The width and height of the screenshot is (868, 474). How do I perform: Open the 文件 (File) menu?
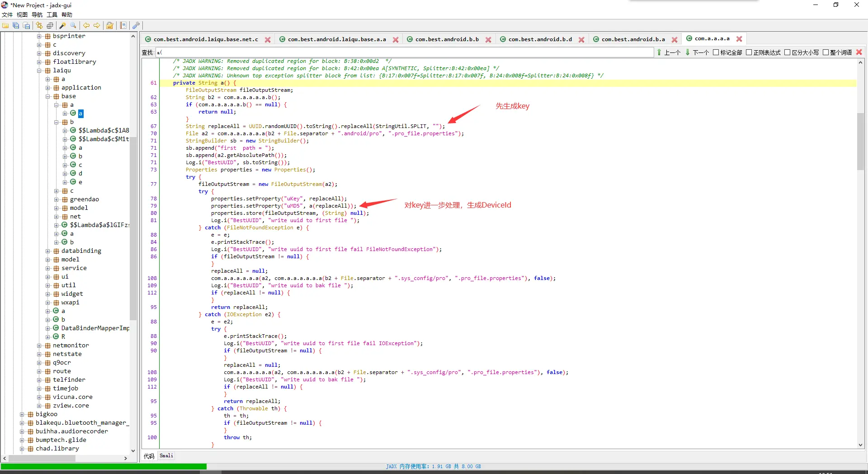7,15
